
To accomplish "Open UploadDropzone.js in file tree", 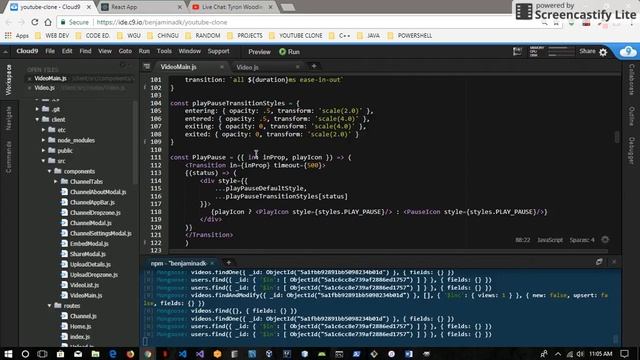I will (x=94, y=275).
